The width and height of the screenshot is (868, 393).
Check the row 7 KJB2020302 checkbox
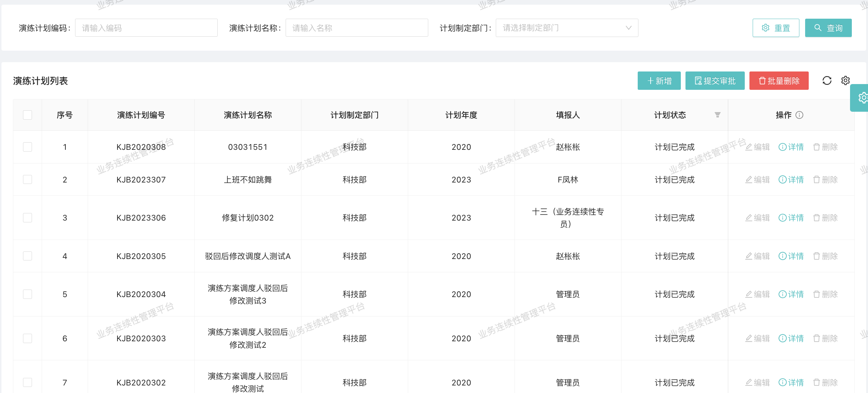pyautogui.click(x=27, y=383)
